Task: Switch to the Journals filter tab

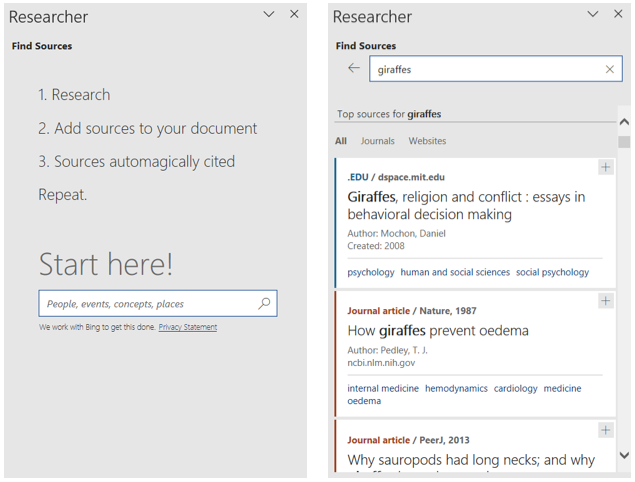Action: click(377, 141)
